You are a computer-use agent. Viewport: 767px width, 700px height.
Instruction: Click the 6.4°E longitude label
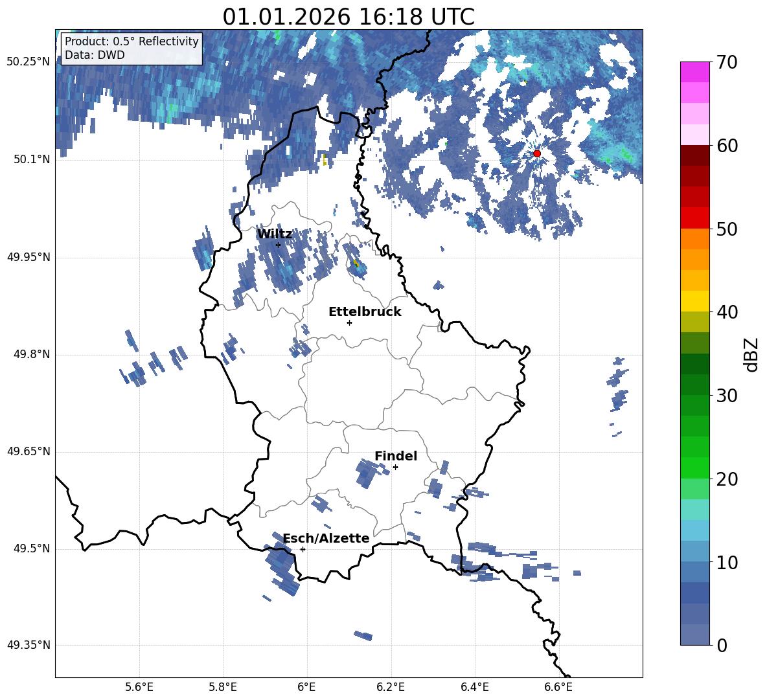[474, 687]
